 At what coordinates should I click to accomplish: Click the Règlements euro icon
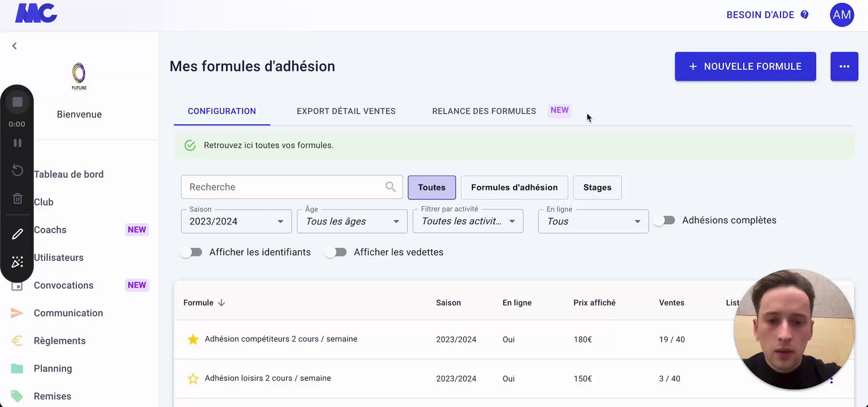17,341
